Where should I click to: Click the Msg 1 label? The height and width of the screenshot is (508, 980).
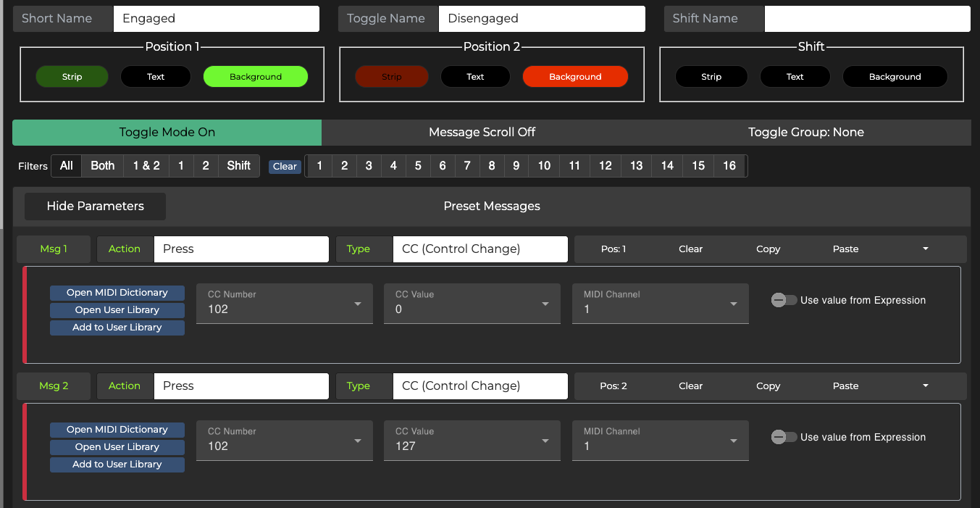(54, 249)
